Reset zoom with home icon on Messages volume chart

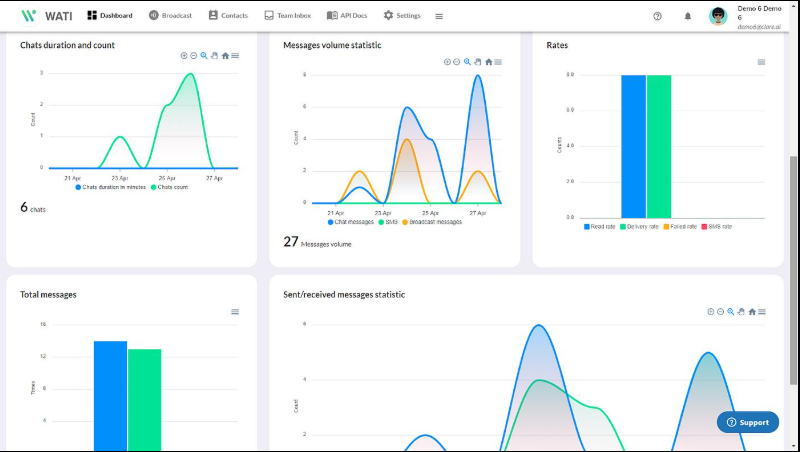click(x=488, y=62)
